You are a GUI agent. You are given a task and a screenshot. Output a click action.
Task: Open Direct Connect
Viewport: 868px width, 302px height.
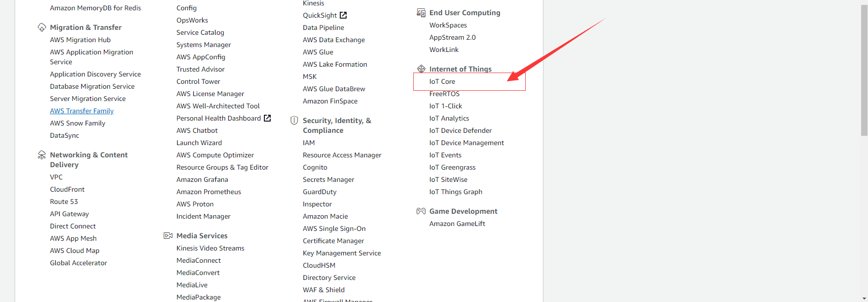(73, 226)
